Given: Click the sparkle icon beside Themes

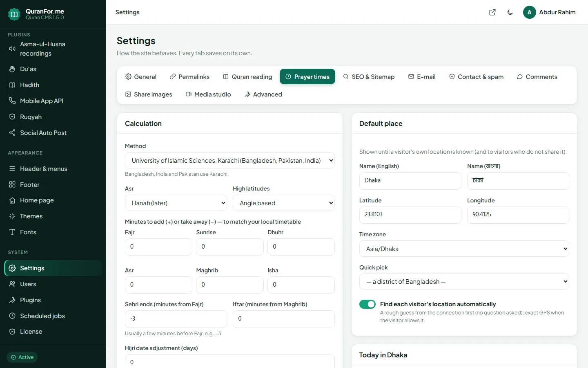Looking at the screenshot, I should [x=12, y=216].
